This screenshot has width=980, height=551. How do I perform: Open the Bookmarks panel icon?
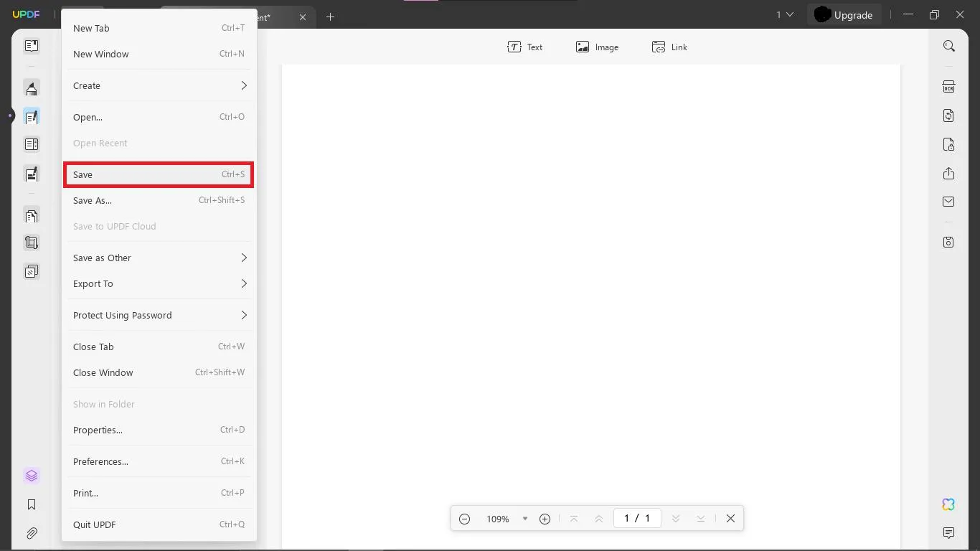pos(32,504)
